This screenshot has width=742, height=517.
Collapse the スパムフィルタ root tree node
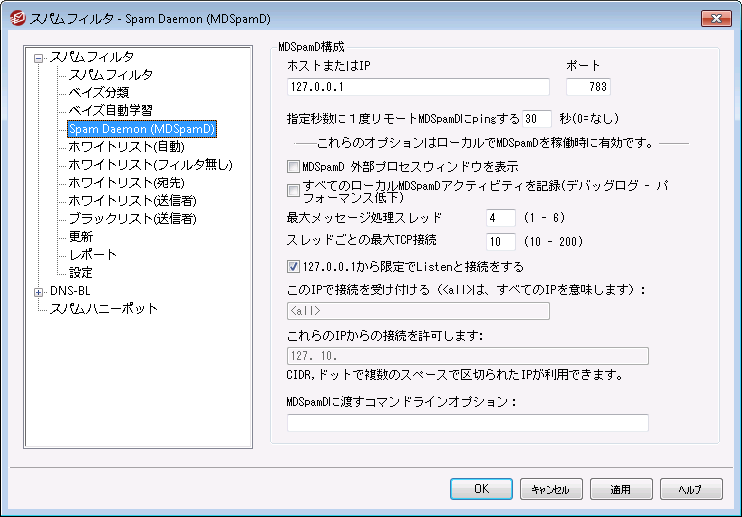[39, 57]
